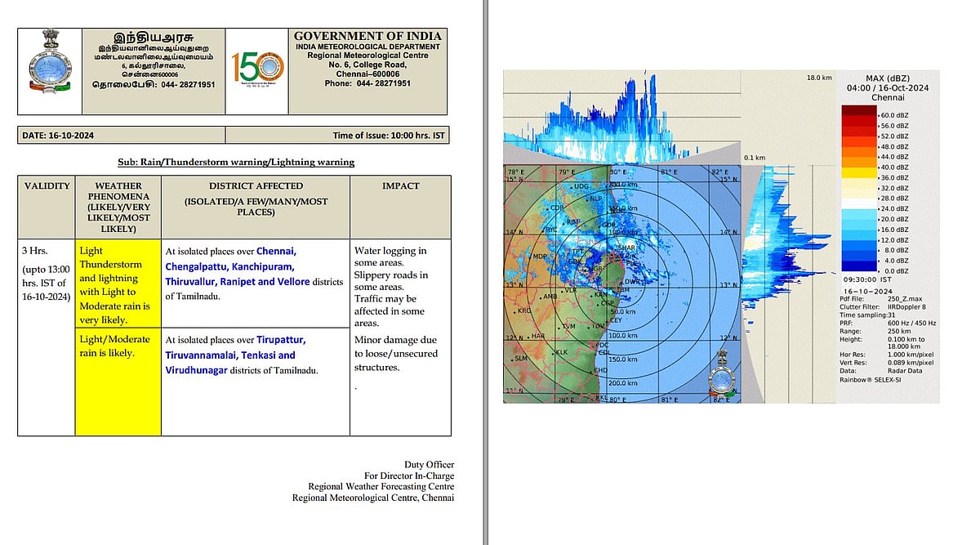Select the Time of Issue field
This screenshot has width=980, height=545.
(389, 136)
